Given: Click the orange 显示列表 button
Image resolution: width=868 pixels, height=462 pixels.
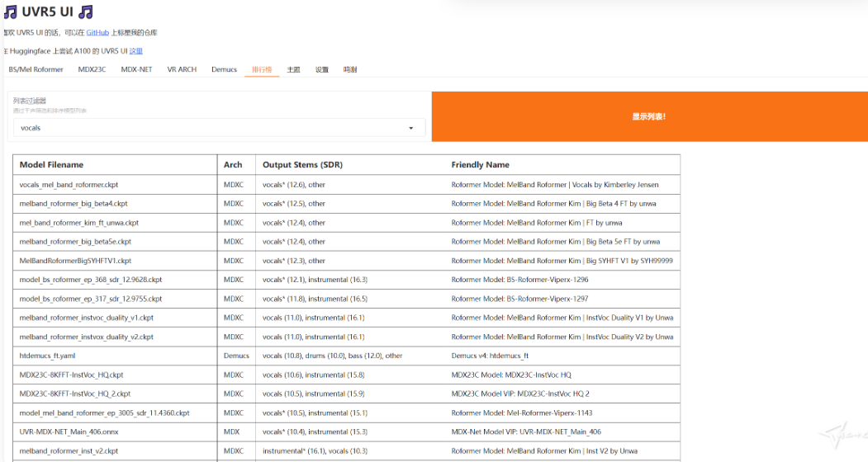Looking at the screenshot, I should coord(649,116).
